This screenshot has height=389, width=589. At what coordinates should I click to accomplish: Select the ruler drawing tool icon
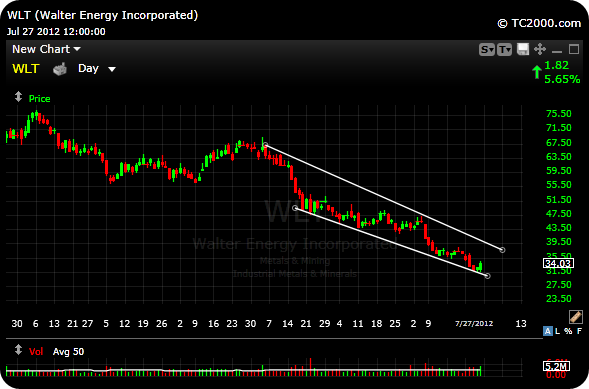pos(575,317)
